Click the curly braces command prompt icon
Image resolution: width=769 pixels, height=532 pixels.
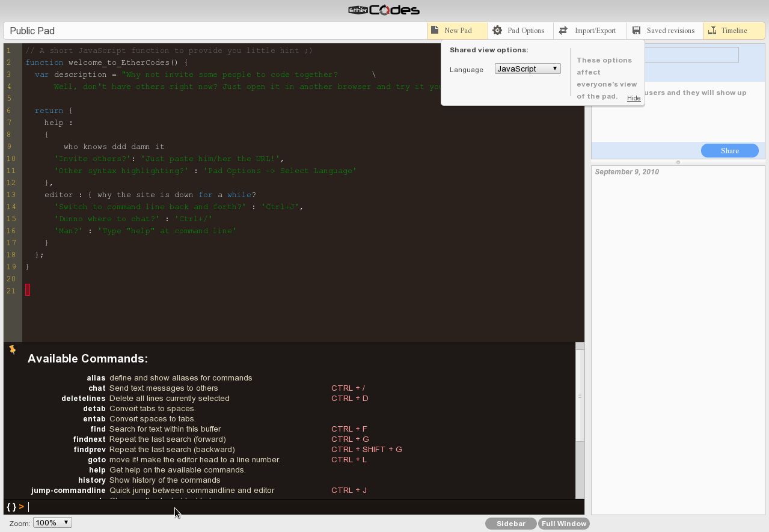coord(11,507)
